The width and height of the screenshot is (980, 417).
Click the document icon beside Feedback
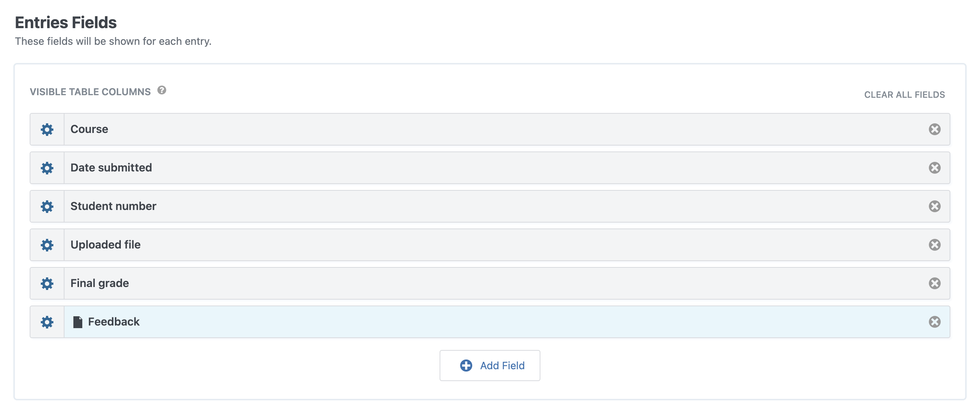coord(77,322)
